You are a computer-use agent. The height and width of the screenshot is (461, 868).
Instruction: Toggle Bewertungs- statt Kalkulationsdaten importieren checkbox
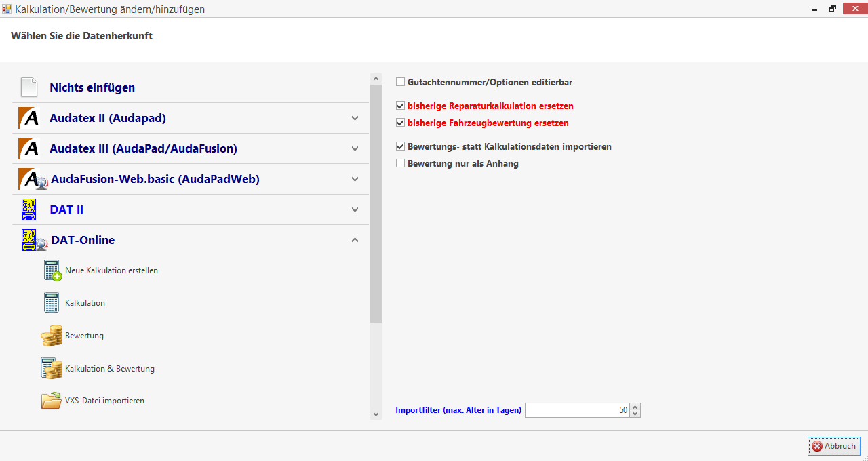coord(401,146)
